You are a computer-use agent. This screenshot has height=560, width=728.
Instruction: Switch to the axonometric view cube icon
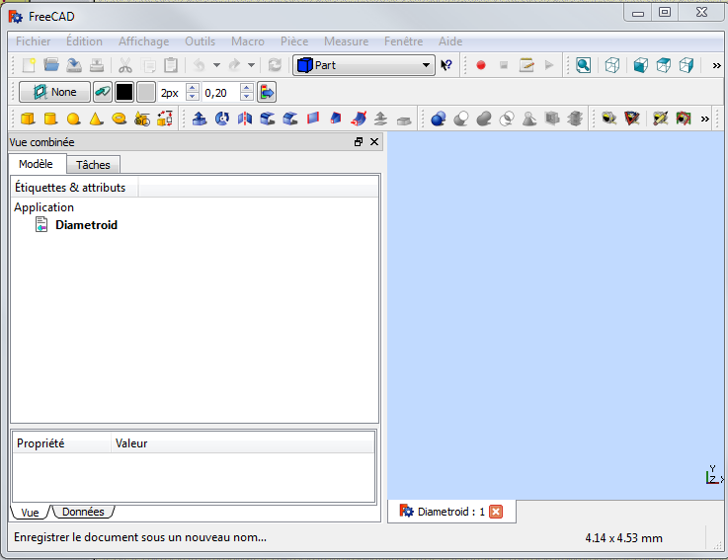tap(611, 65)
